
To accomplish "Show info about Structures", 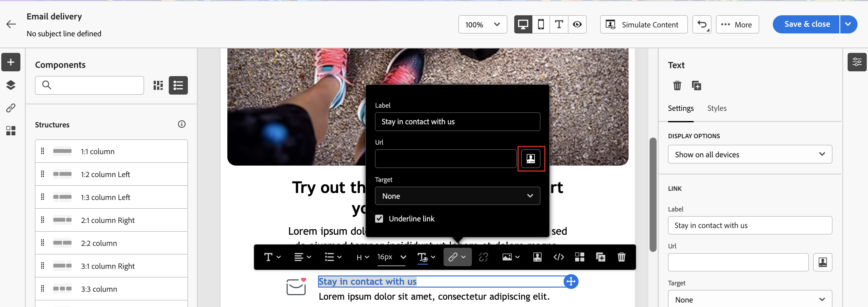I will pos(181,124).
